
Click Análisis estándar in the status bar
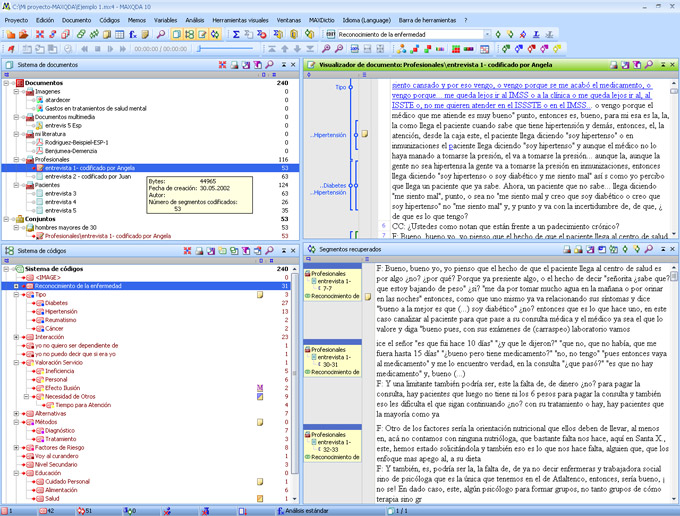tap(307, 511)
